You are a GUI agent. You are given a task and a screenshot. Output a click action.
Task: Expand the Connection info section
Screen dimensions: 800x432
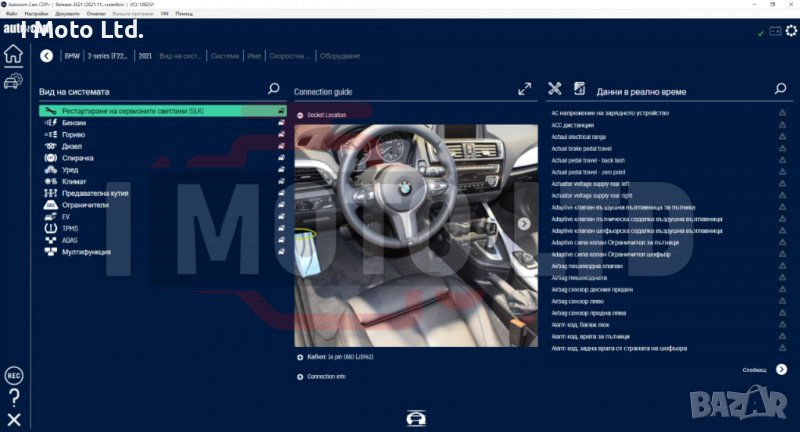coord(300,376)
